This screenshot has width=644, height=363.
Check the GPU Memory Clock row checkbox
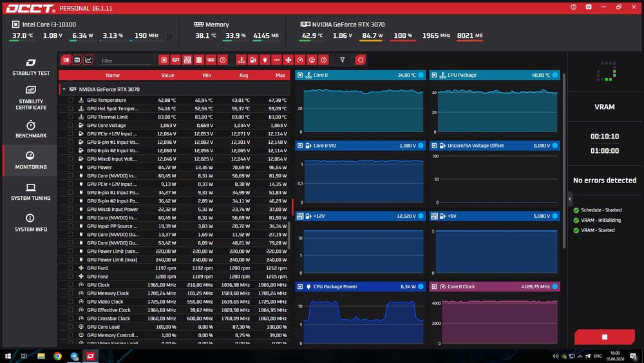pyautogui.click(x=70, y=293)
